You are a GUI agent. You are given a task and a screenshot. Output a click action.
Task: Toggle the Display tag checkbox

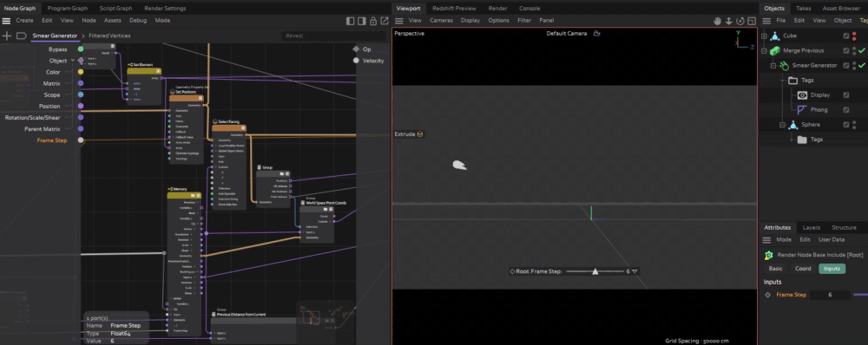pyautogui.click(x=845, y=95)
